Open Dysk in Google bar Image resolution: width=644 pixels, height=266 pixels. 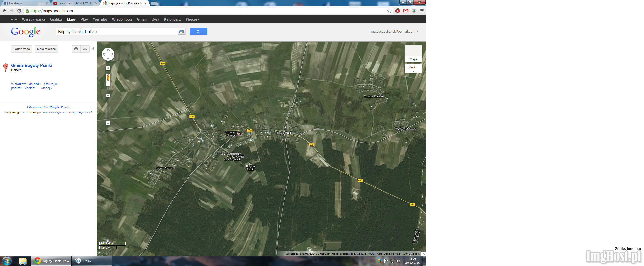pyautogui.click(x=155, y=19)
